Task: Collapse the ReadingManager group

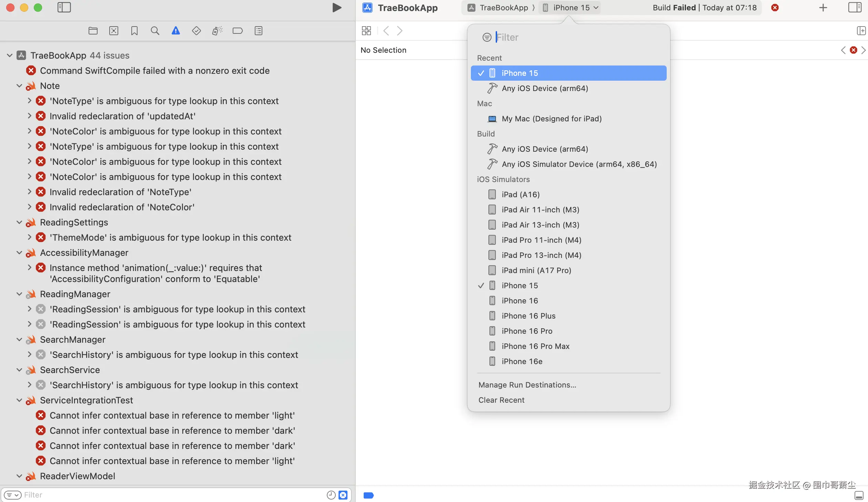Action: tap(19, 294)
